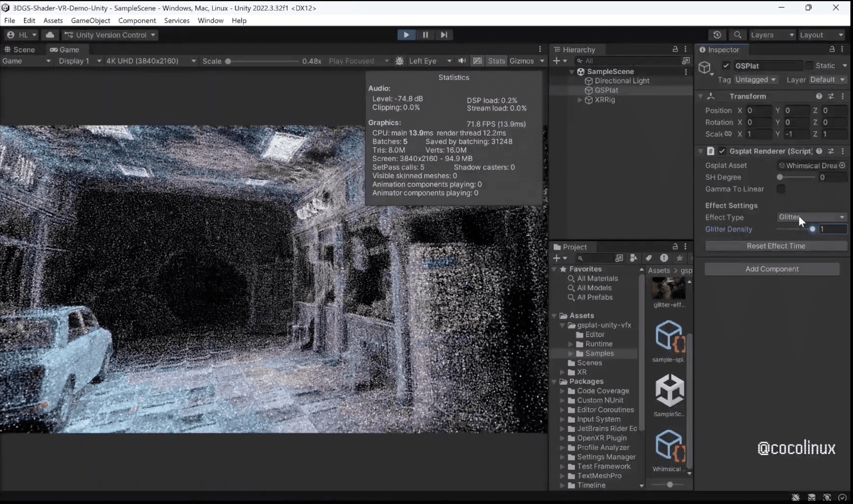Lock the Inspector panel padlock
This screenshot has width=853, height=504.
coord(831,49)
